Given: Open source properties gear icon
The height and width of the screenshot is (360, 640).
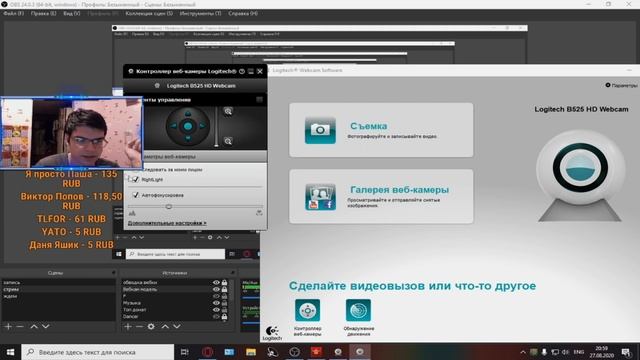Looking at the screenshot, I should [151, 327].
